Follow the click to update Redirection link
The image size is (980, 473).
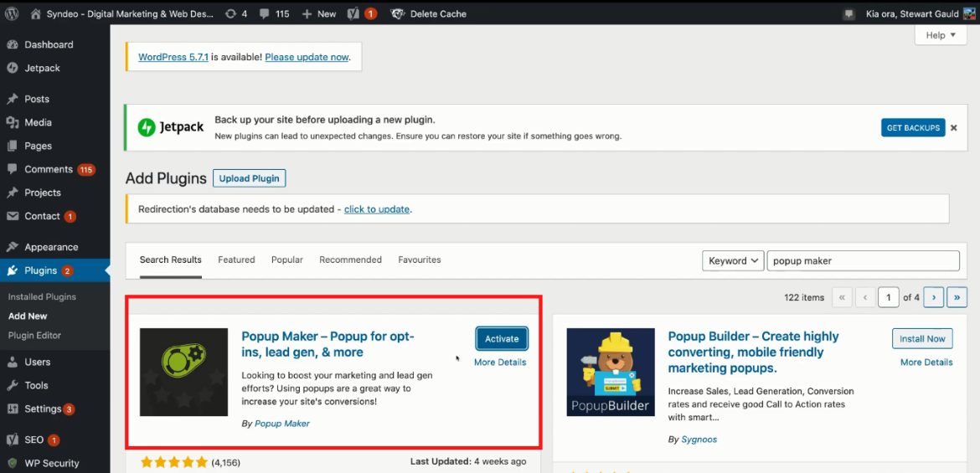pyautogui.click(x=377, y=209)
